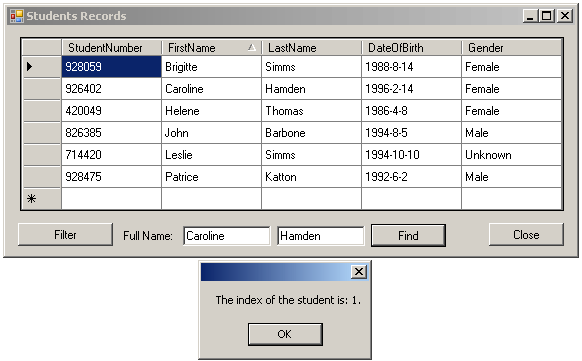This screenshot has height=361, width=582.
Task: Click OK in the message box
Action: (x=285, y=334)
